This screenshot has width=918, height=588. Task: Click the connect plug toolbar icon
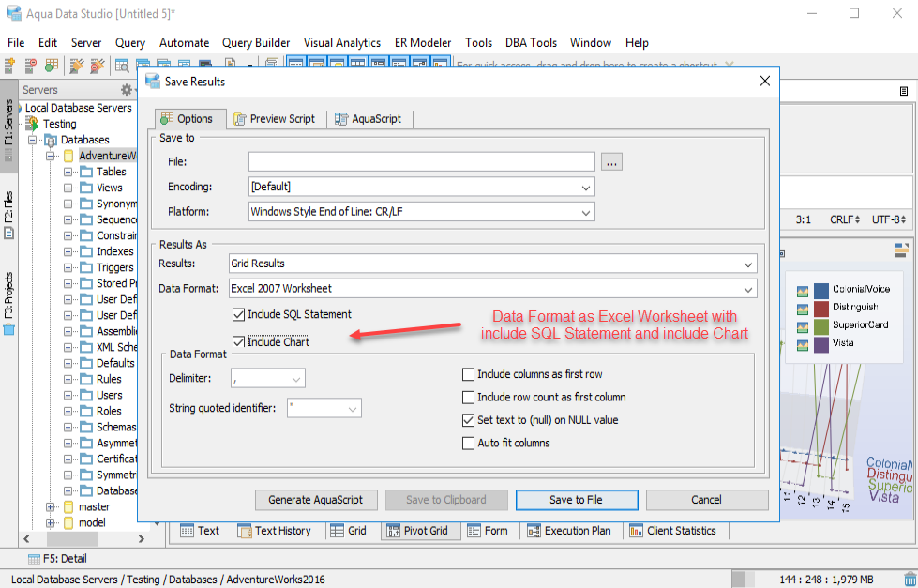tap(76, 66)
